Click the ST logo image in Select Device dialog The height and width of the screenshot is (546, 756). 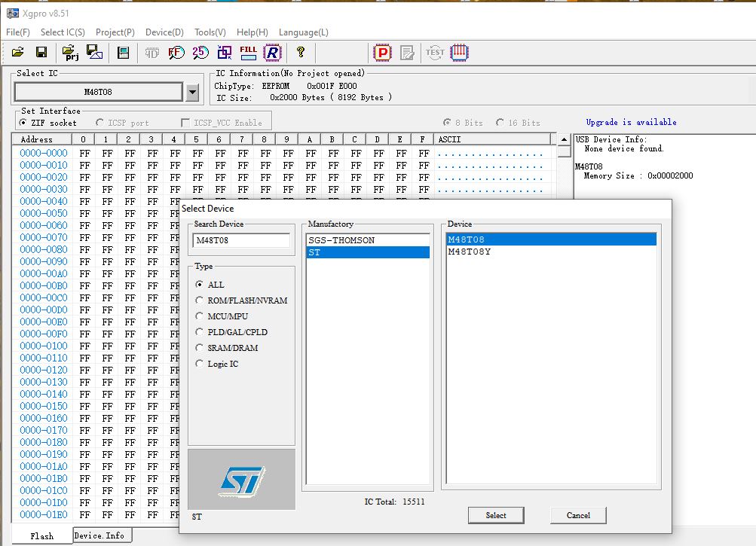(x=241, y=480)
